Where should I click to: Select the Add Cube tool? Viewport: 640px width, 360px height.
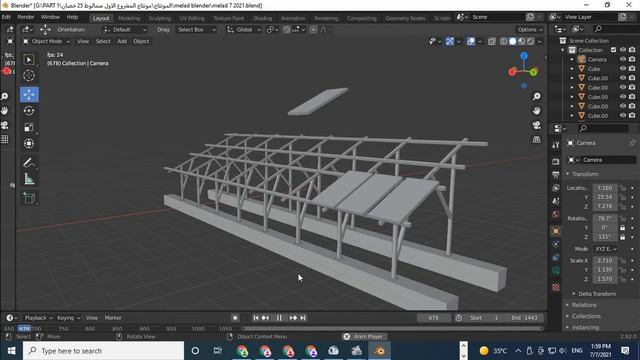click(x=29, y=198)
